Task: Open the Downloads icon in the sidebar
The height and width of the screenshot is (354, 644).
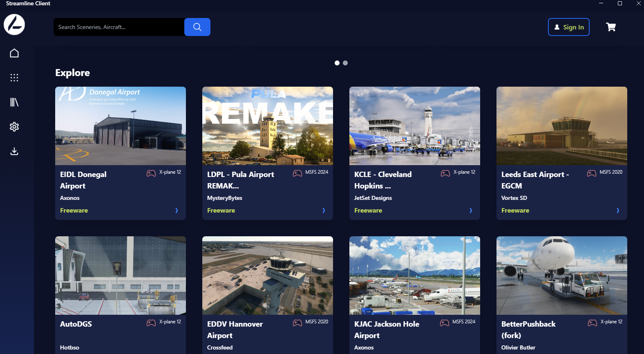Action: tap(14, 151)
